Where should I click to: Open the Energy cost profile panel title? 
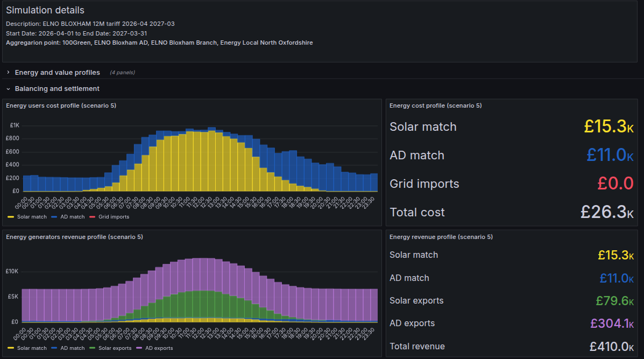pyautogui.click(x=435, y=105)
